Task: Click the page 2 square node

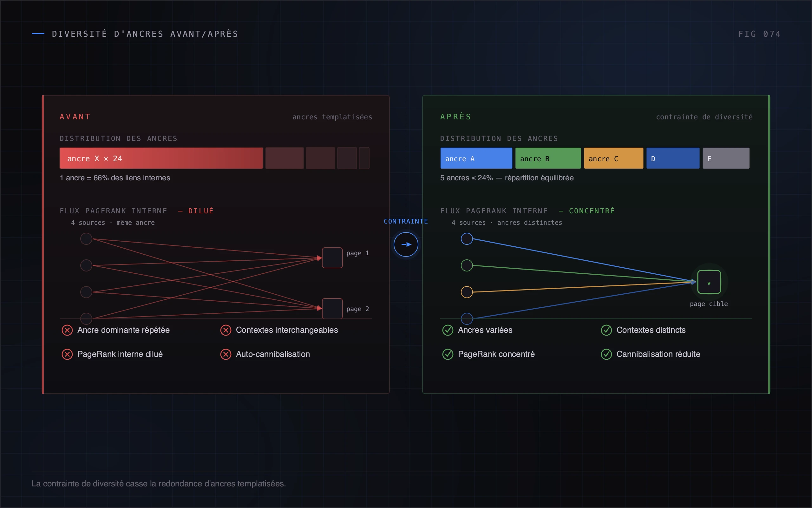Action: coord(332,308)
